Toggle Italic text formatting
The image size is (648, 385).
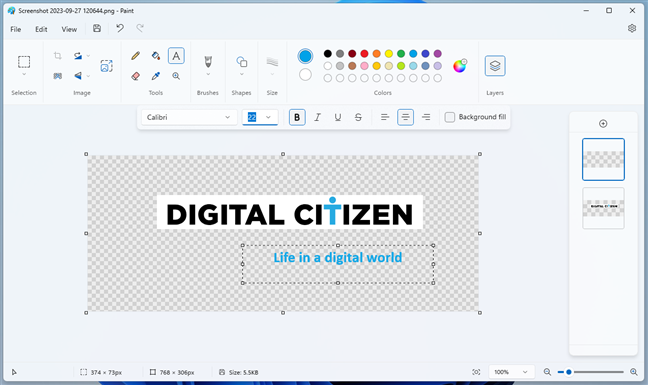coord(317,117)
